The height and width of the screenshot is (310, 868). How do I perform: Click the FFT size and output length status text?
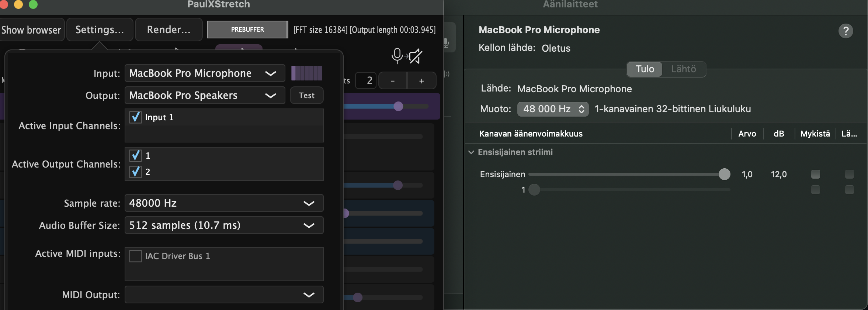(364, 30)
